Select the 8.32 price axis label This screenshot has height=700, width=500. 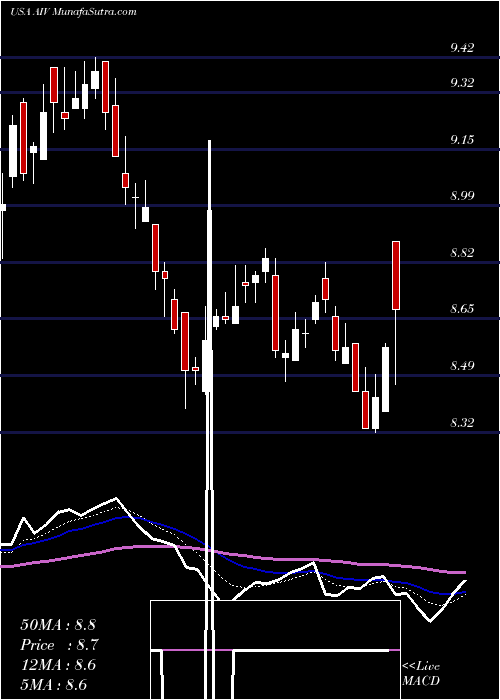coord(462,422)
